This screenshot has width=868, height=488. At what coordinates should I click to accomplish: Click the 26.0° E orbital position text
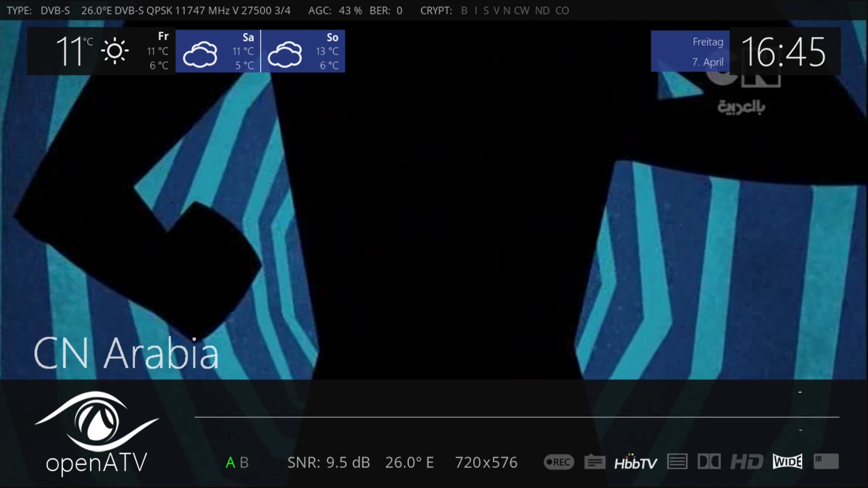(410, 462)
